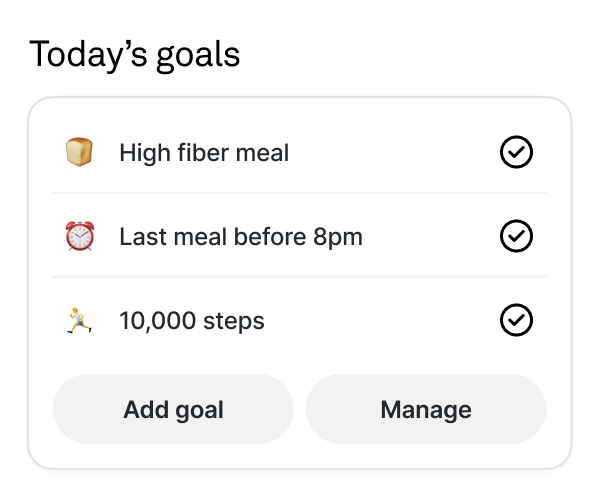The height and width of the screenshot is (500, 600).
Task: Click the word goals in the heading
Action: [198, 56]
